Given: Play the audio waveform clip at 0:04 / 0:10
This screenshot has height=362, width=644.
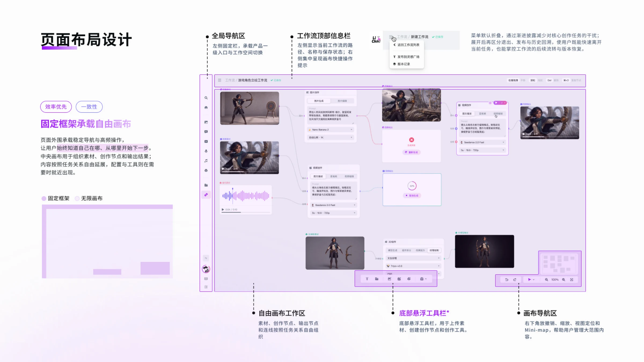Looking at the screenshot, I should click(x=223, y=209).
